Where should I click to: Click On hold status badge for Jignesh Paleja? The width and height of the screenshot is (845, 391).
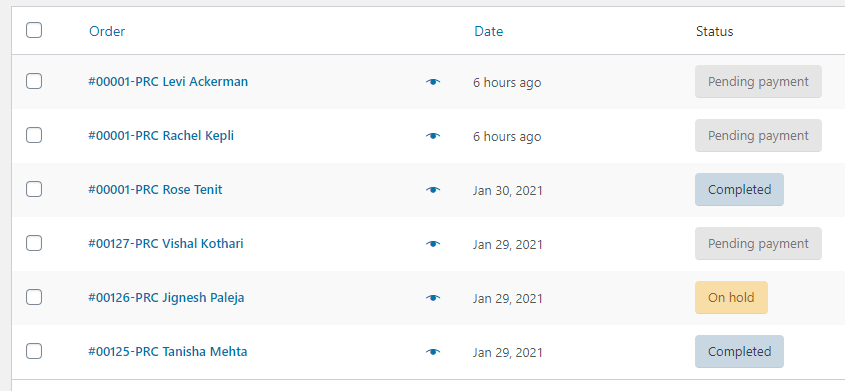click(x=731, y=297)
